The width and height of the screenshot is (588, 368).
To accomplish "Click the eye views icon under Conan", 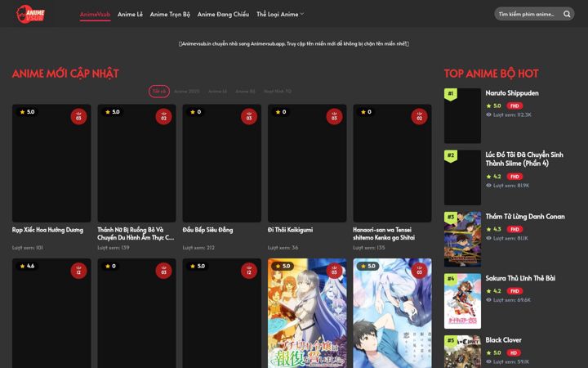I will click(488, 238).
